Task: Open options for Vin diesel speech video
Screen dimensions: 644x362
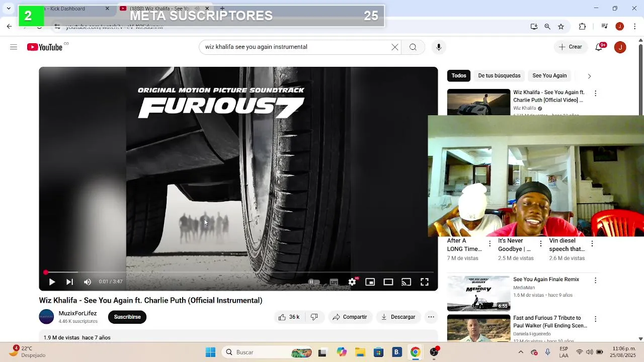Action: click(592, 244)
